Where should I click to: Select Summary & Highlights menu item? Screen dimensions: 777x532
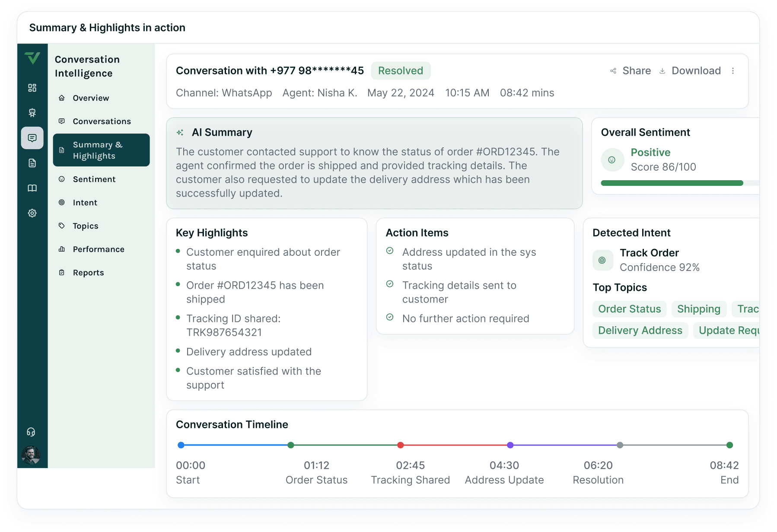coord(101,150)
